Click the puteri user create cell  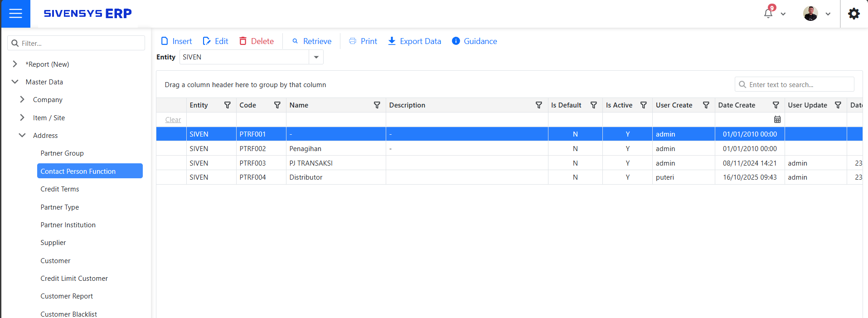pyautogui.click(x=684, y=177)
